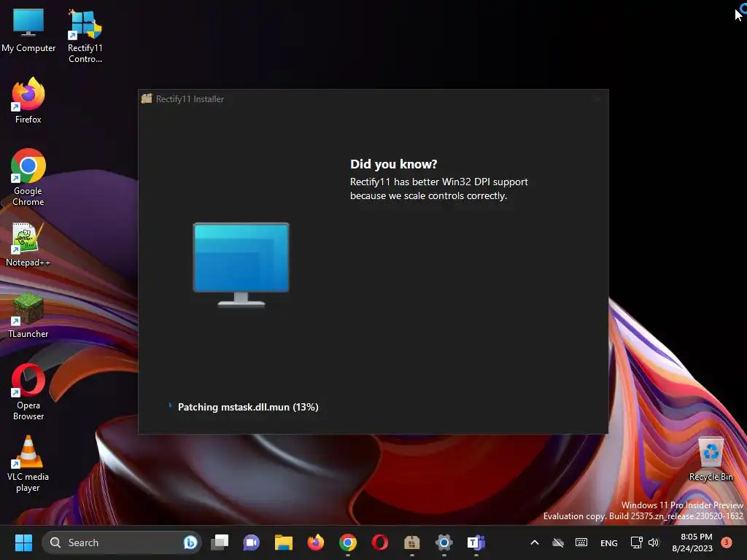Open File Explorer from the taskbar
The height and width of the screenshot is (560, 747).
click(284, 542)
